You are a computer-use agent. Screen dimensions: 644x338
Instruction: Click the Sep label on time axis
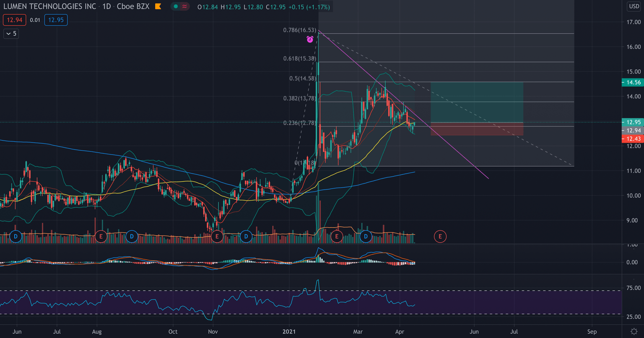pyautogui.click(x=592, y=332)
